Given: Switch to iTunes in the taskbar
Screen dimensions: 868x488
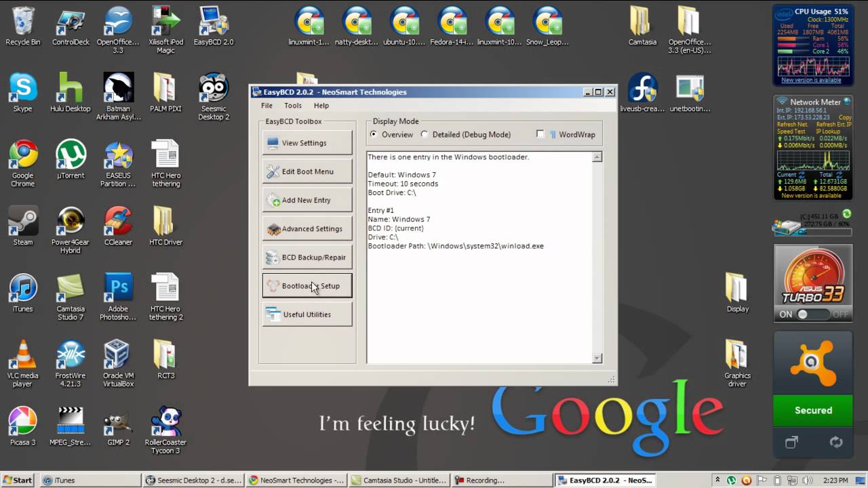Looking at the screenshot, I should [90, 480].
